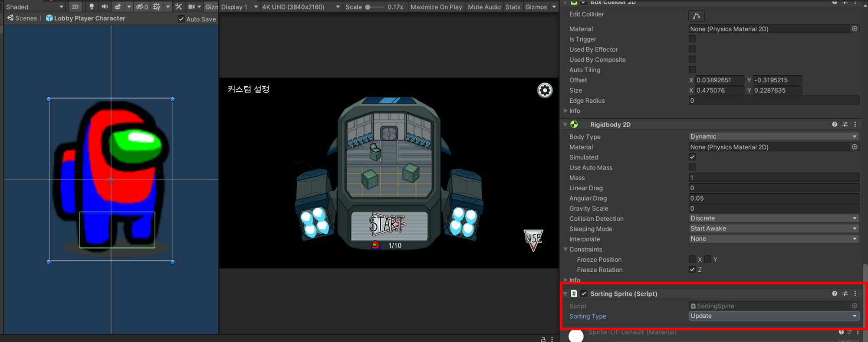Viewport: 868px width, 342px height.
Task: Click Offset X input field
Action: [720, 80]
